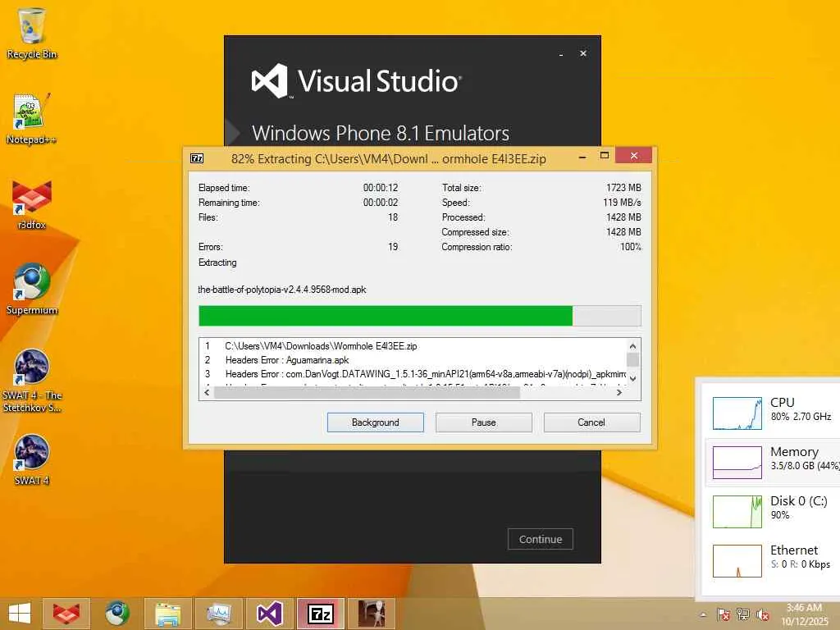Click the horizontal scrollbar thumb in error log
Image resolution: width=840 pixels, height=630 pixels.
367,393
